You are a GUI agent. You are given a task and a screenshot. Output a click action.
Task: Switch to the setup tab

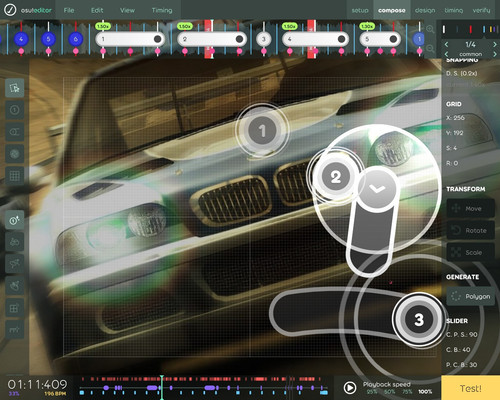click(360, 10)
